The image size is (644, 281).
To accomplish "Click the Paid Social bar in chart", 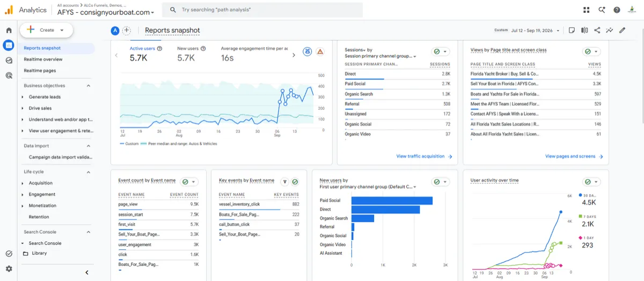I will tap(392, 201).
